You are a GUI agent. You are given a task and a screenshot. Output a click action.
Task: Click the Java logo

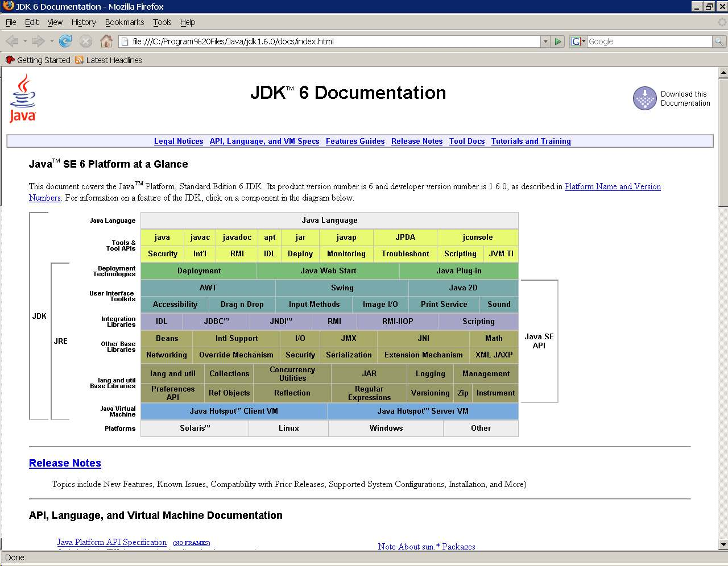tap(23, 98)
